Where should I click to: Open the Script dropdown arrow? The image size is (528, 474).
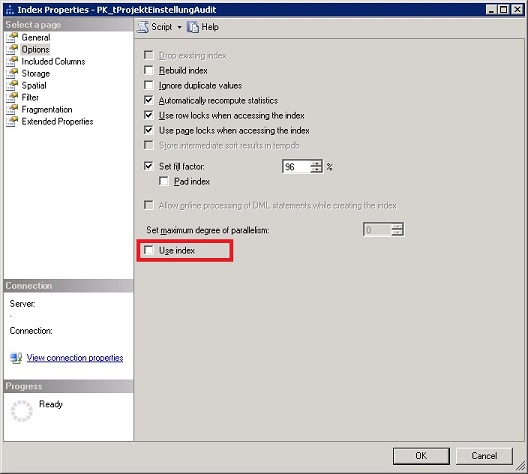[179, 27]
